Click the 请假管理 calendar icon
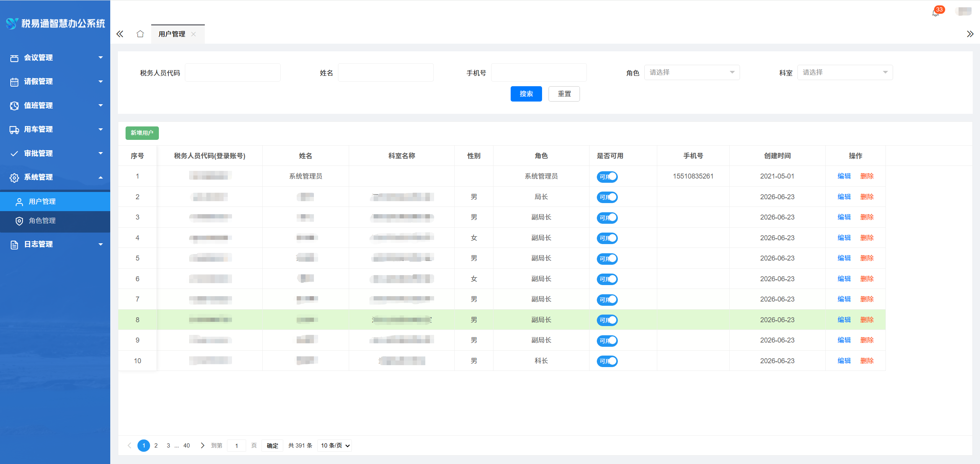Image resolution: width=980 pixels, height=464 pixels. pos(14,82)
